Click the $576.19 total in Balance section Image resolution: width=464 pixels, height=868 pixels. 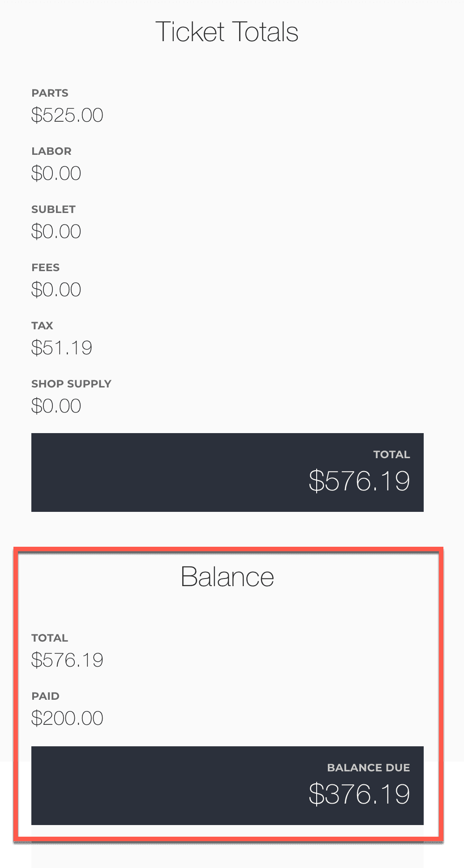(67, 660)
